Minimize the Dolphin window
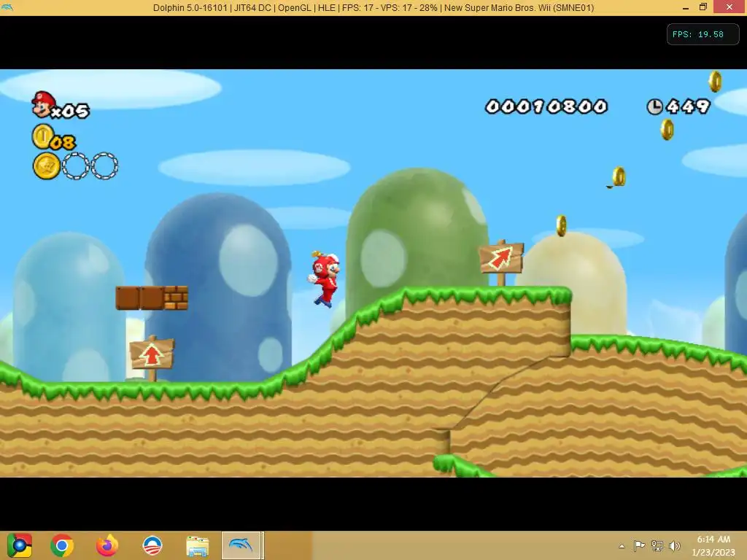Image resolution: width=747 pixels, height=560 pixels. 686,7
